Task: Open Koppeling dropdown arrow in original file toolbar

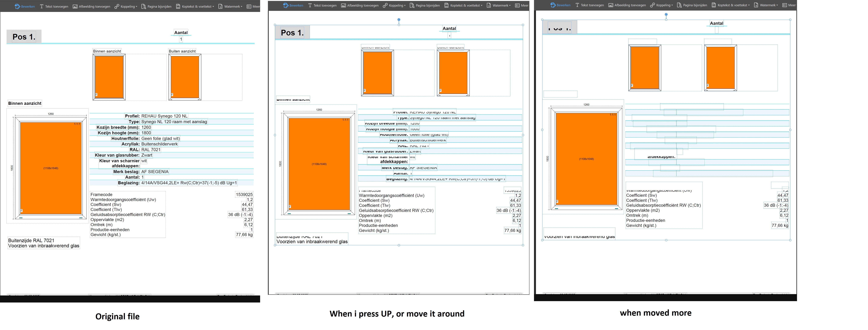Action: pyautogui.click(x=136, y=6)
